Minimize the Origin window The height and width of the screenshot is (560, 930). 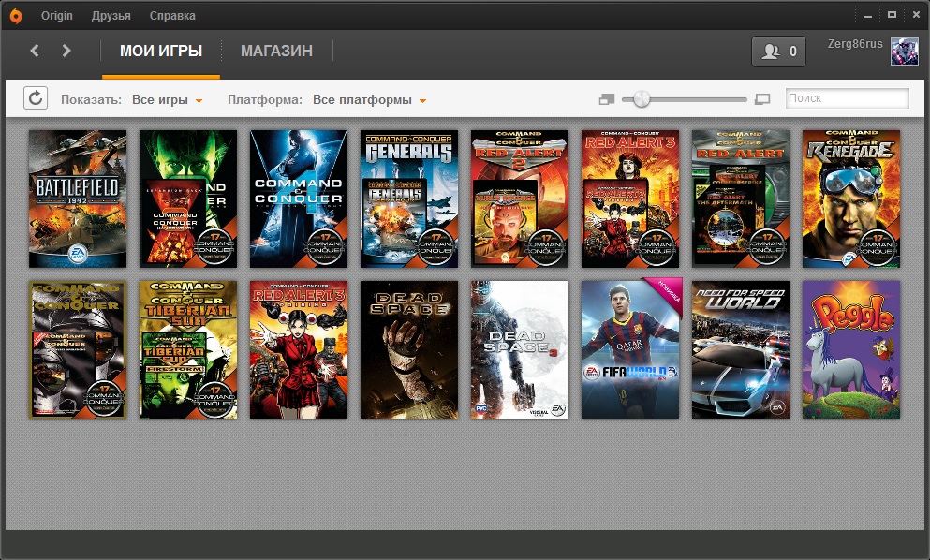pyautogui.click(x=868, y=16)
